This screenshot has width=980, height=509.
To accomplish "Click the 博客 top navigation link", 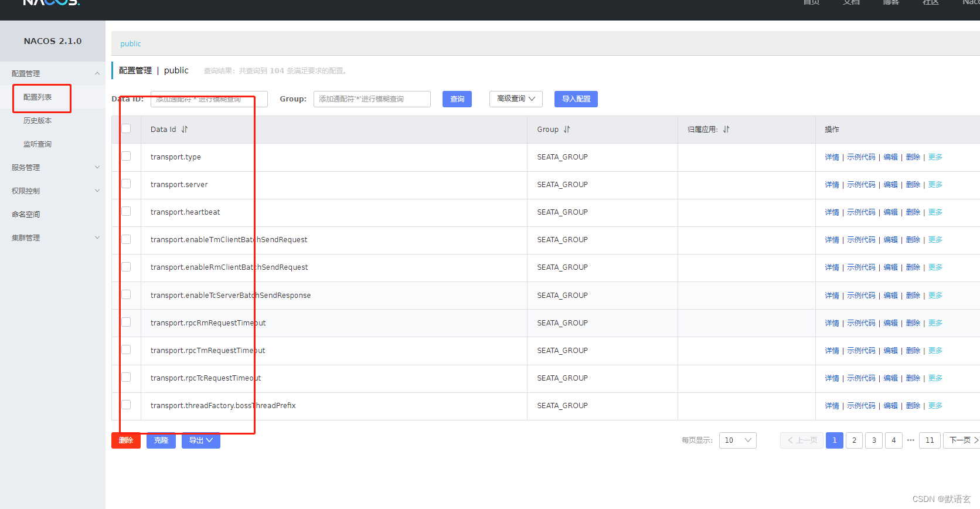I will pyautogui.click(x=891, y=2).
